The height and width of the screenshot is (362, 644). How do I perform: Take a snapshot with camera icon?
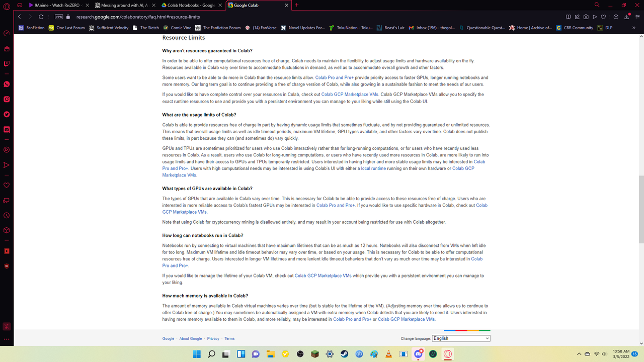(x=586, y=17)
